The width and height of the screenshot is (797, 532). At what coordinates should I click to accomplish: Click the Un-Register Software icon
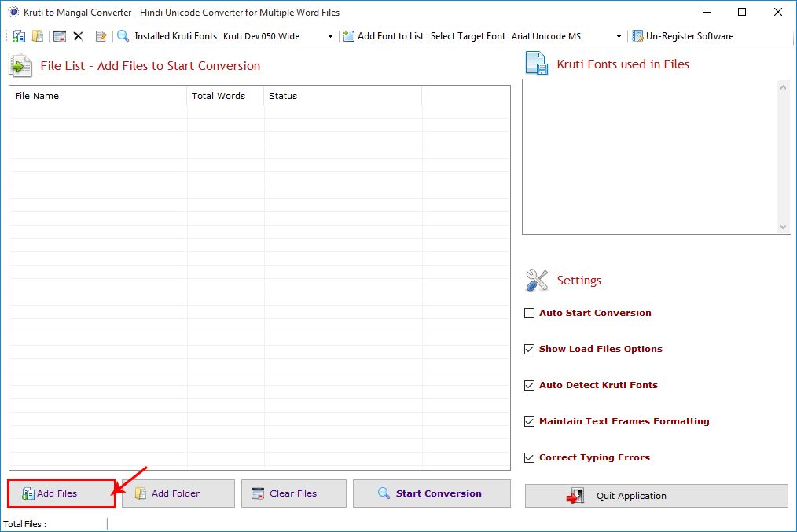tap(637, 36)
